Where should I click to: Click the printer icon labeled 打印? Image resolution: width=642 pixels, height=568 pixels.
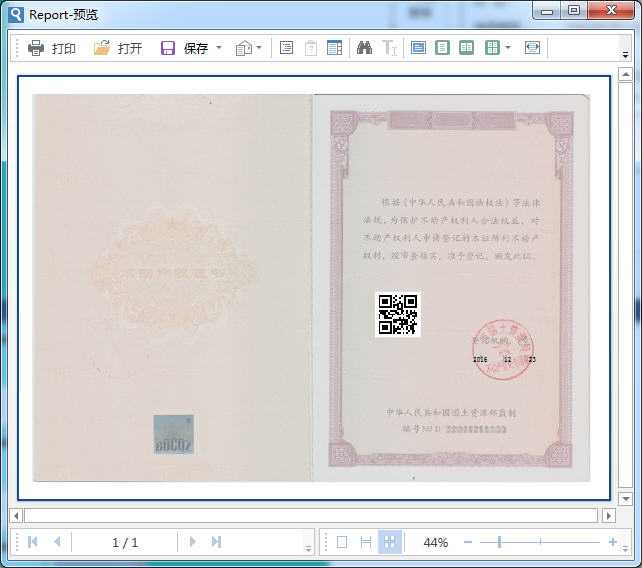click(x=36, y=48)
